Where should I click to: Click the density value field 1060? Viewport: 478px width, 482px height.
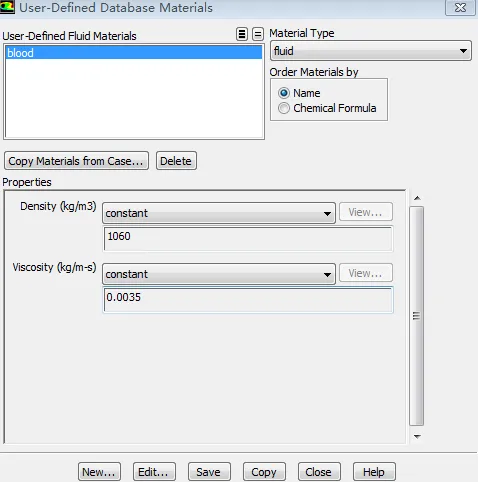248,238
